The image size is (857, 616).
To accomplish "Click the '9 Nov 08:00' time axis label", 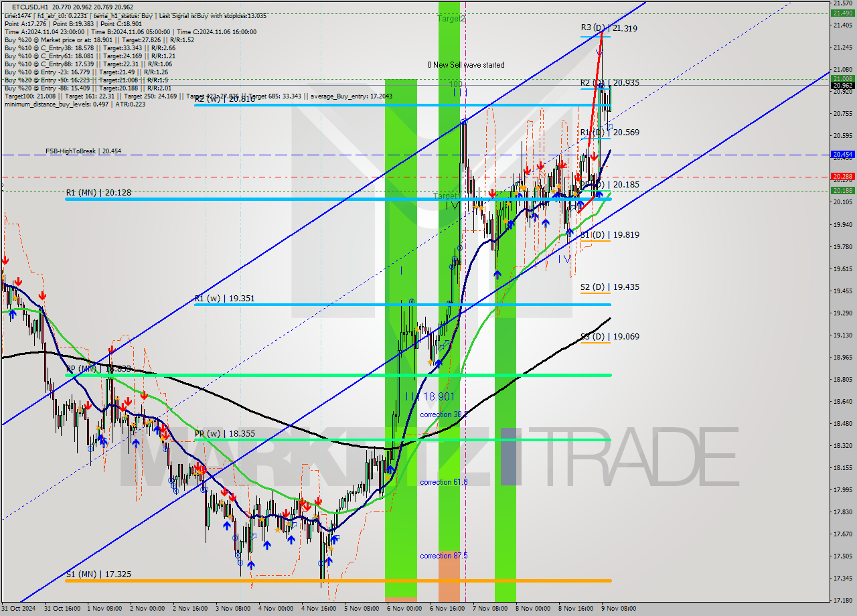I will click(619, 609).
